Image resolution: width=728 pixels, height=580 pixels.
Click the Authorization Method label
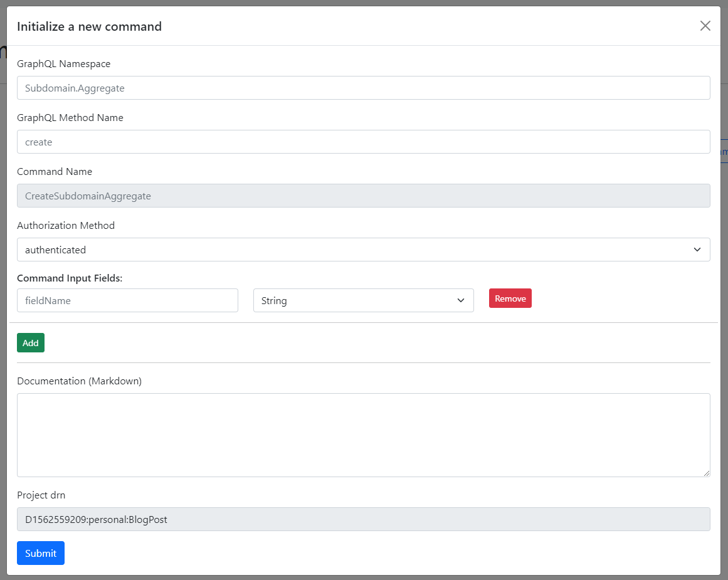pos(66,225)
